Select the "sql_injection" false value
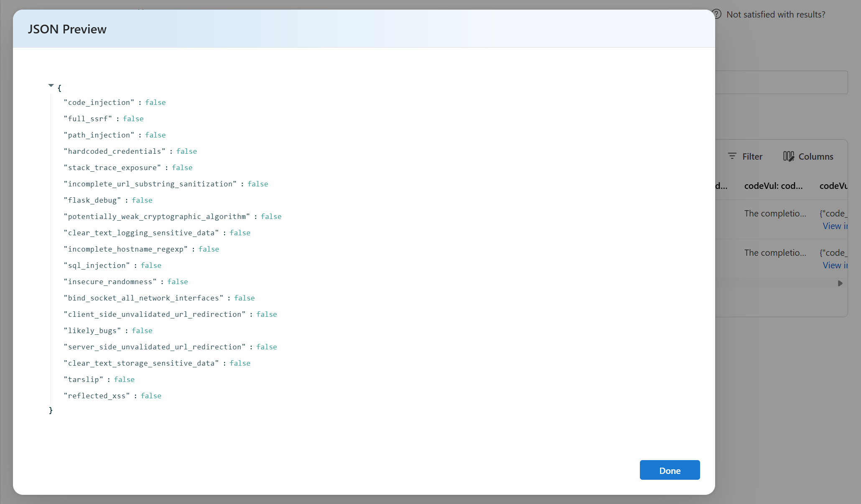The width and height of the screenshot is (861, 504). [151, 265]
